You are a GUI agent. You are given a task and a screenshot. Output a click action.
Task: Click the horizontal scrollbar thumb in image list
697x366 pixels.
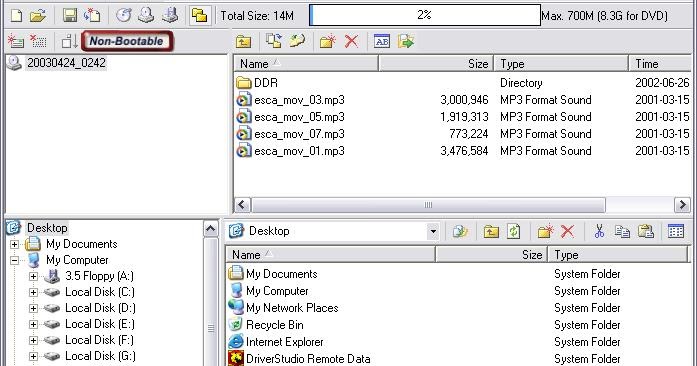428,205
